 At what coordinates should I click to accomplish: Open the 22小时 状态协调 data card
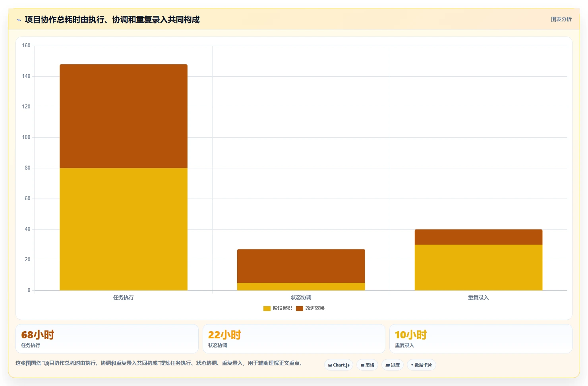(x=294, y=339)
